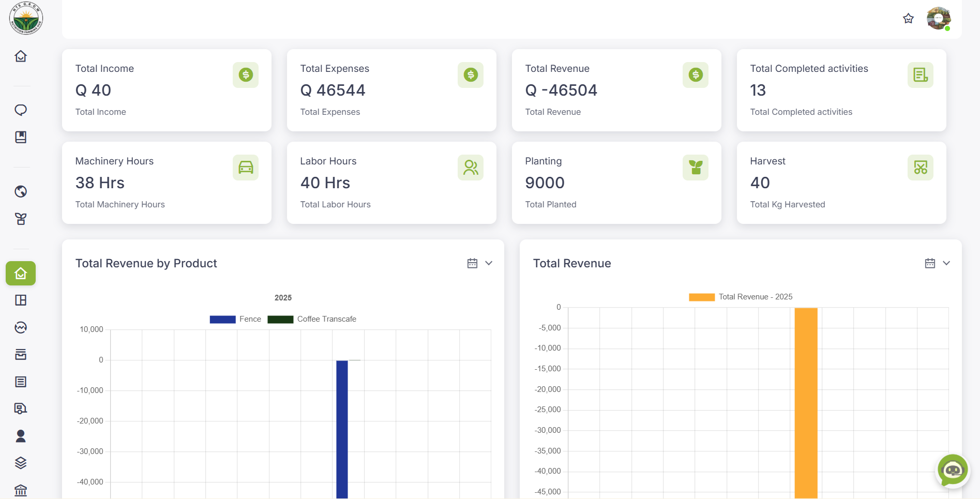Click the user profile avatar

(x=938, y=19)
